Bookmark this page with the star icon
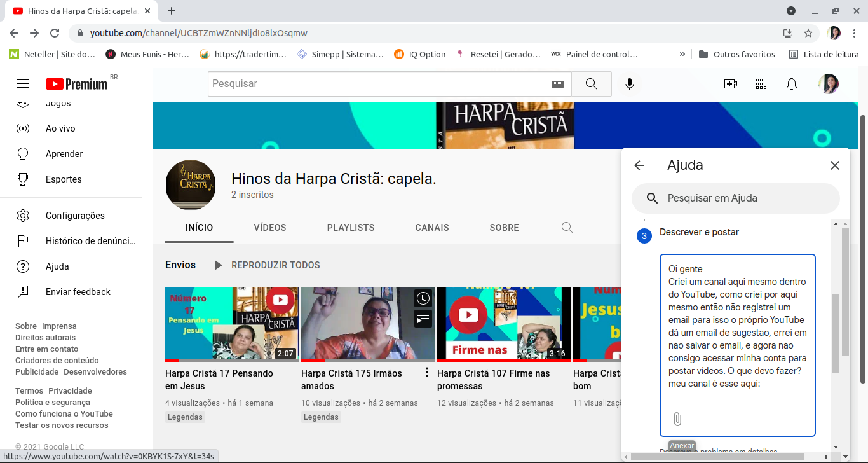The image size is (868, 463). 808,33
